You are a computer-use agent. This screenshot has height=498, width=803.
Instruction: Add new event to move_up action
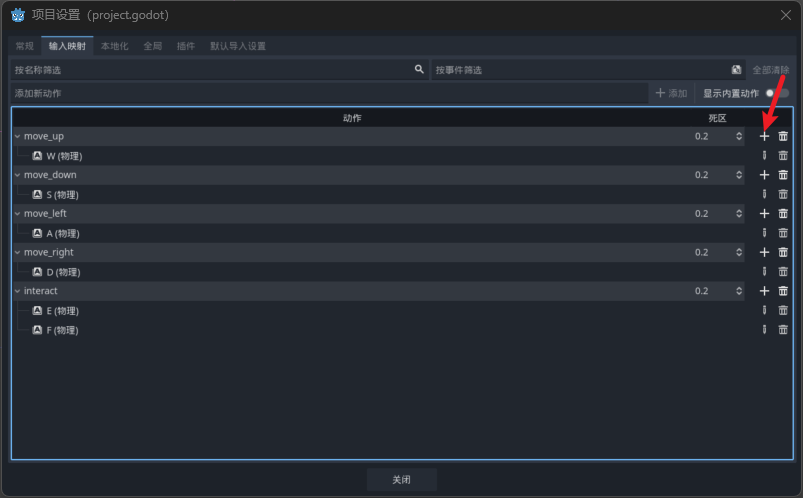[765, 136]
